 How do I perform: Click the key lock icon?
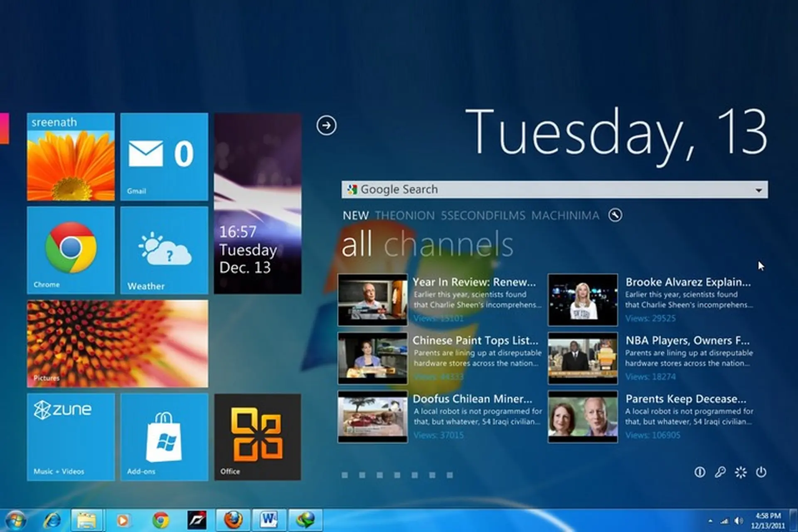coord(720,472)
